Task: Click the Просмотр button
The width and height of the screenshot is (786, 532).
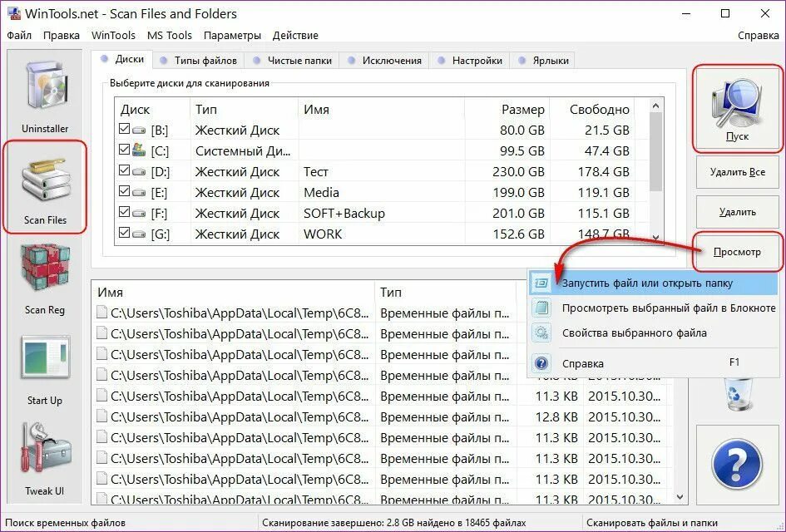Action: point(737,252)
